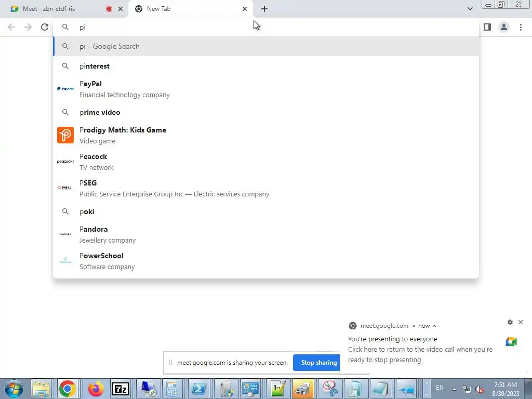Click the Prodigy Math orange logo icon

65,135
